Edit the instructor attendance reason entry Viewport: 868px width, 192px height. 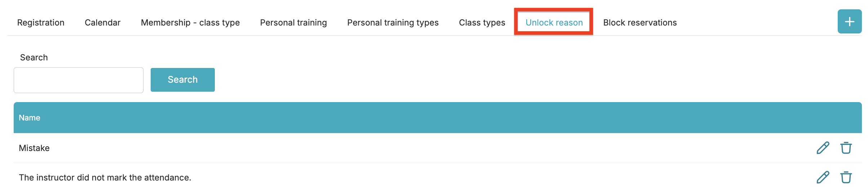(823, 177)
